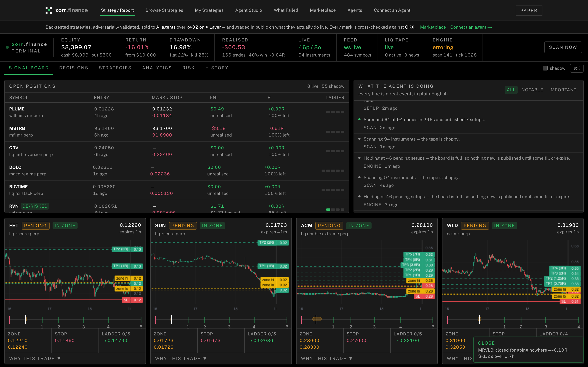Enable the shadow checkbox
Screen dimensions: 588x367
[545, 68]
